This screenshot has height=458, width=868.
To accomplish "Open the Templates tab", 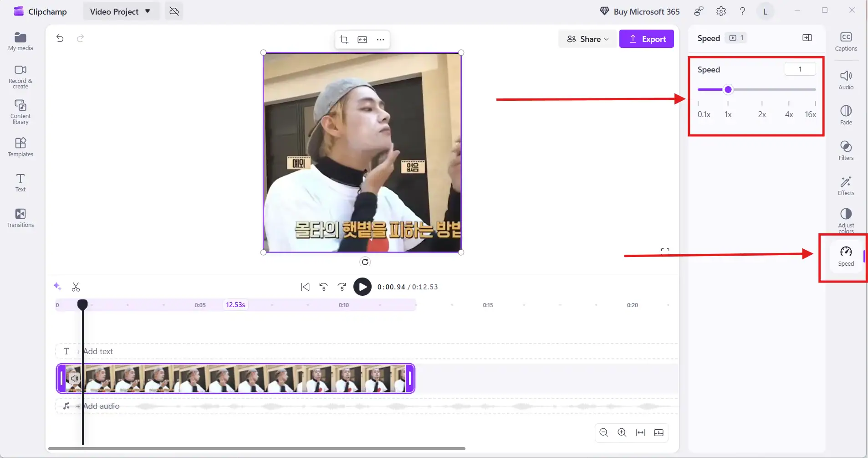I will 20,147.
